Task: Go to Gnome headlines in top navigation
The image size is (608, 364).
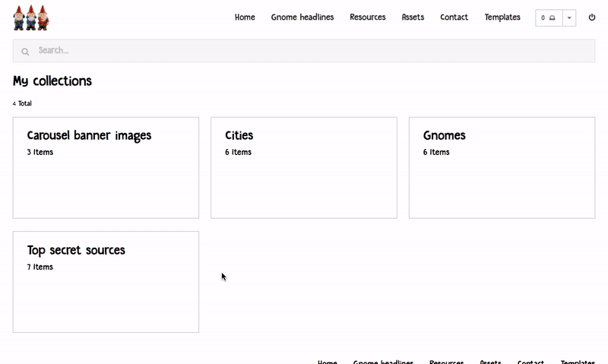Action: 302,17
